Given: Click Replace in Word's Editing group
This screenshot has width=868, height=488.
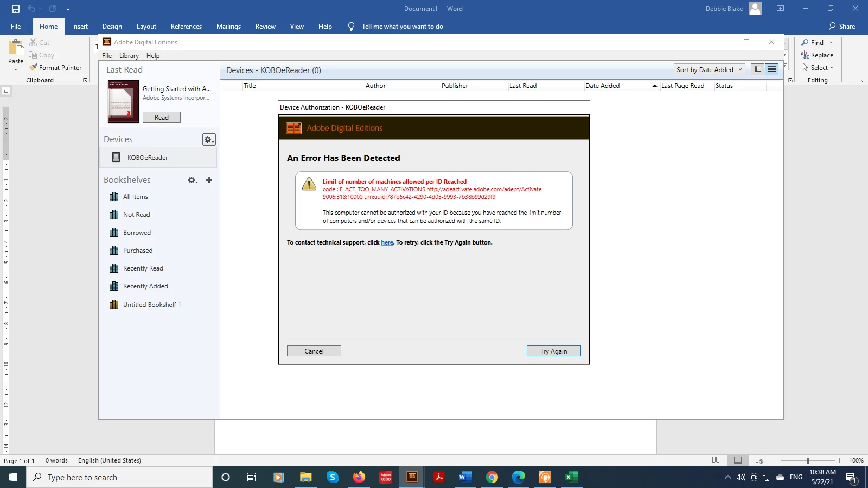Looking at the screenshot, I should 817,55.
